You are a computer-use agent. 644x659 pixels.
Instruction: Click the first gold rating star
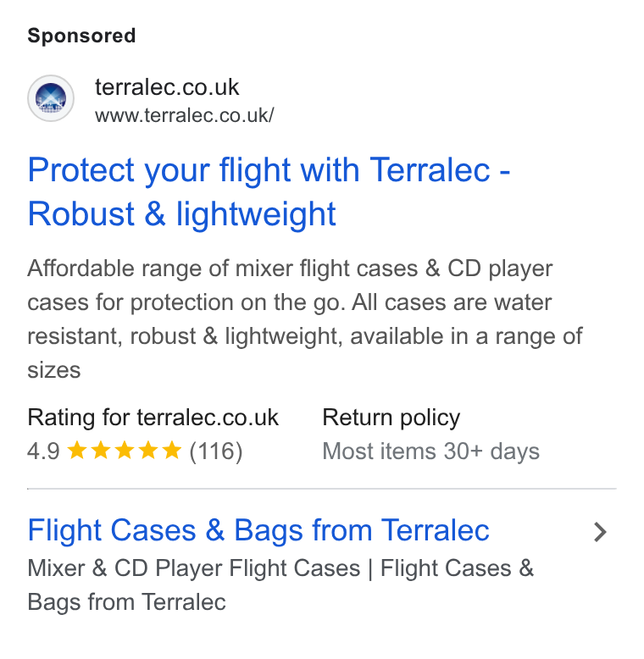[77, 450]
